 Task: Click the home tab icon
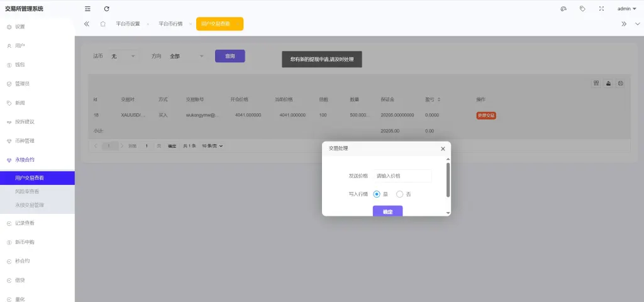point(103,24)
